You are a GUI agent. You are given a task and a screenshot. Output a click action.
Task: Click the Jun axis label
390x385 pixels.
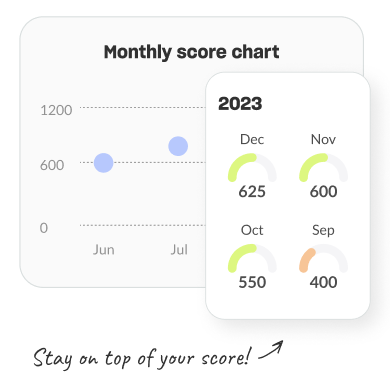coord(104,250)
